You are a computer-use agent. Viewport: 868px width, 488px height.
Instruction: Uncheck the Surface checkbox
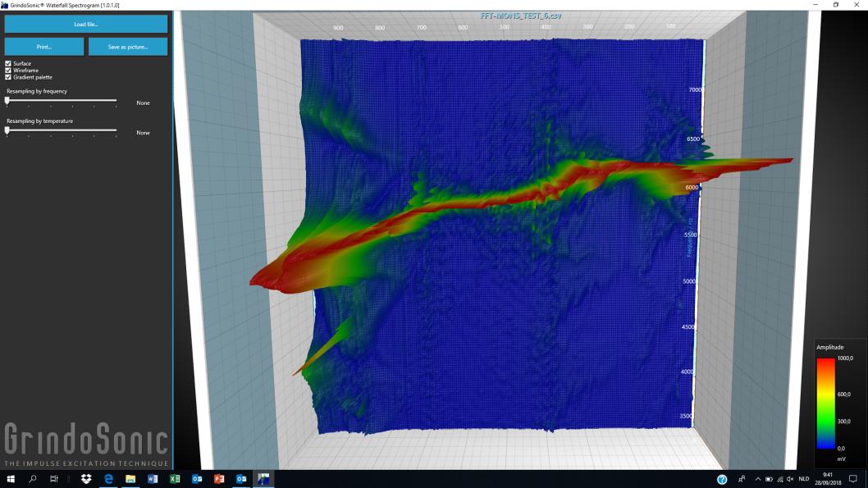8,63
